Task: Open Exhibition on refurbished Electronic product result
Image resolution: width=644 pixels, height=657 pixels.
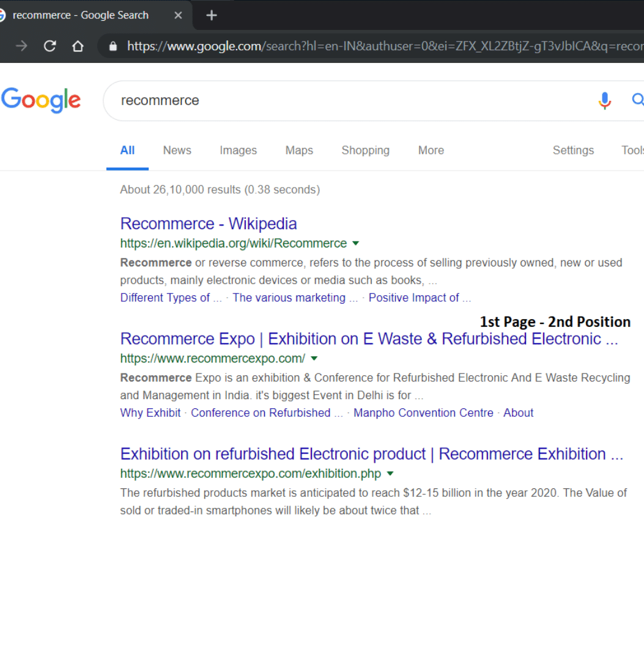Action: click(371, 454)
